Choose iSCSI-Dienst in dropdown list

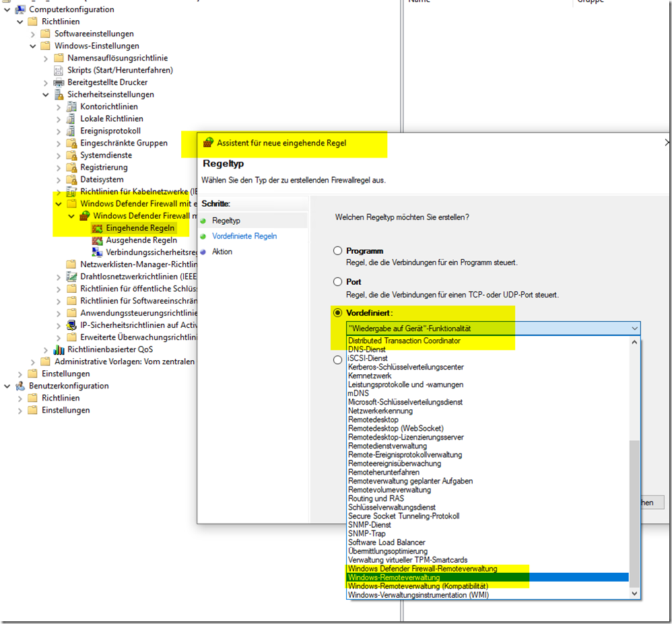click(488, 358)
